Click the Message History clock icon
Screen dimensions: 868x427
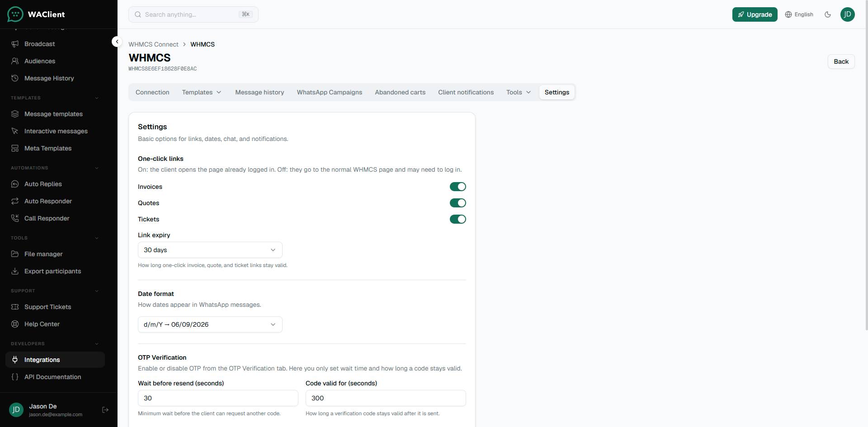pos(15,78)
